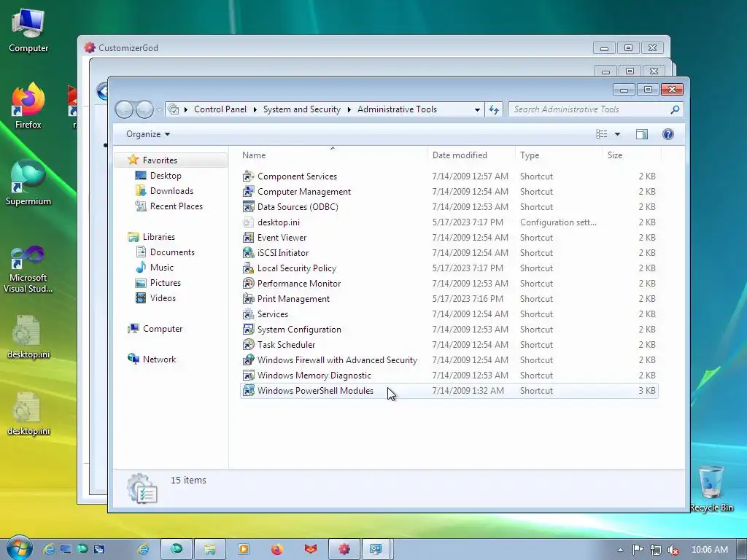Sort by the Size column header

click(x=632, y=155)
